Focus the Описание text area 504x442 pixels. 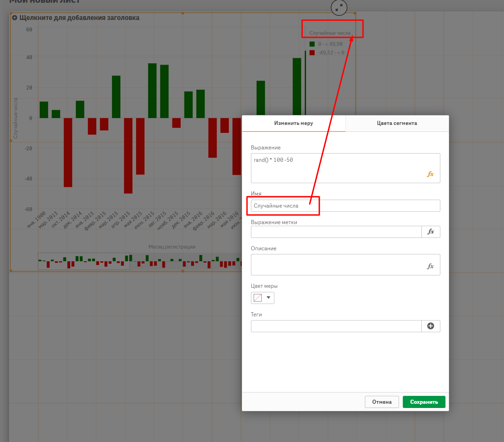(x=346, y=265)
